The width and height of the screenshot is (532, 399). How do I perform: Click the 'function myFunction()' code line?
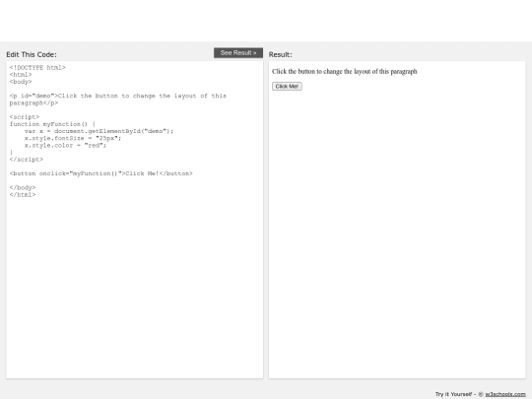pyautogui.click(x=52, y=124)
